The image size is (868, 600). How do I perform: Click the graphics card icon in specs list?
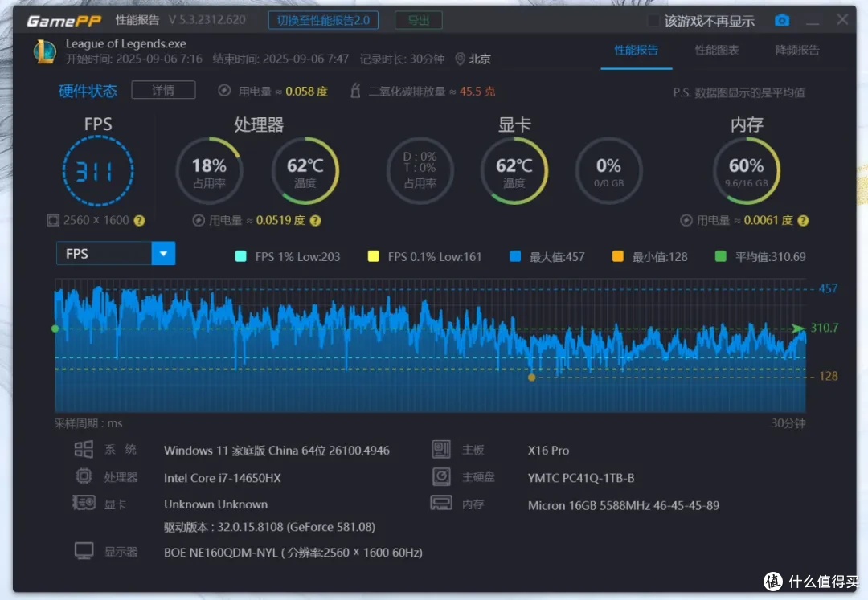(84, 503)
